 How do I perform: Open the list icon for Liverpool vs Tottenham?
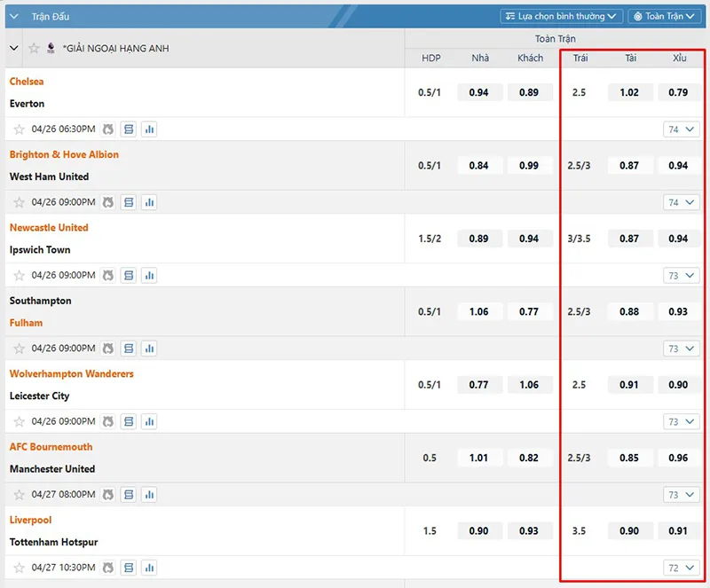tap(129, 568)
